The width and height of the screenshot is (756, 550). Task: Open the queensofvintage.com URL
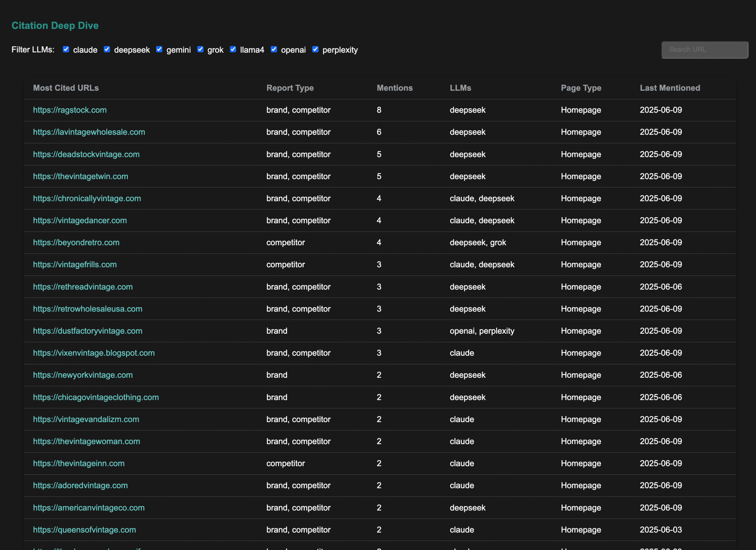pos(84,530)
